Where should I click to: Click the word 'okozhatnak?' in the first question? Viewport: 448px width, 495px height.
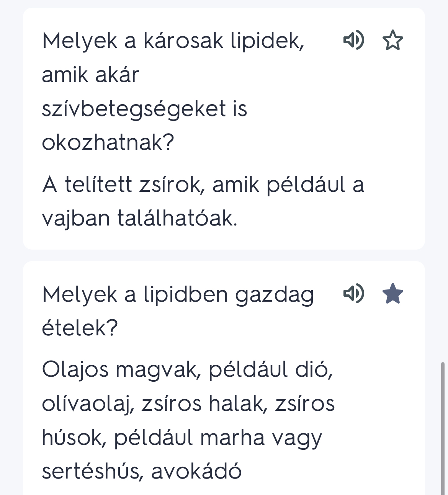[x=108, y=142]
